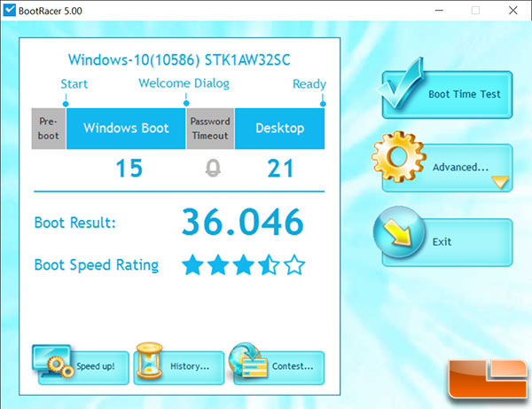532x409 pixels.
Task: Close the BootRacer window
Action: click(x=513, y=11)
